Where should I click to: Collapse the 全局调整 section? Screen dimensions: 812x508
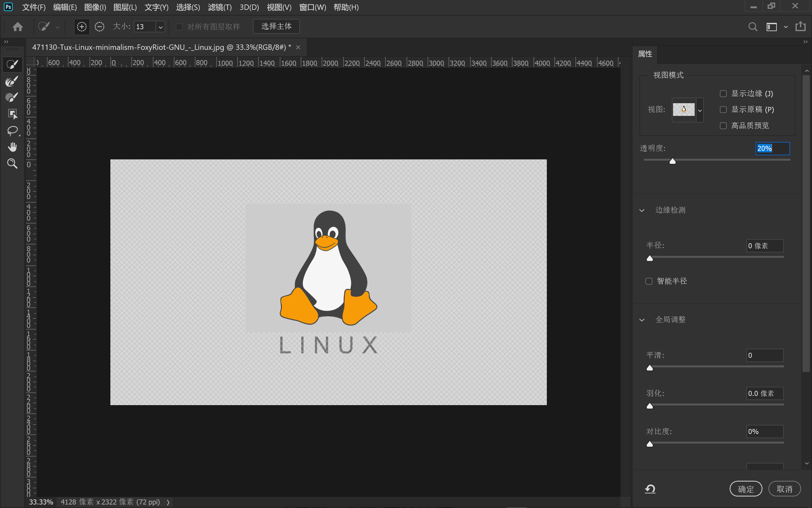[x=642, y=320]
